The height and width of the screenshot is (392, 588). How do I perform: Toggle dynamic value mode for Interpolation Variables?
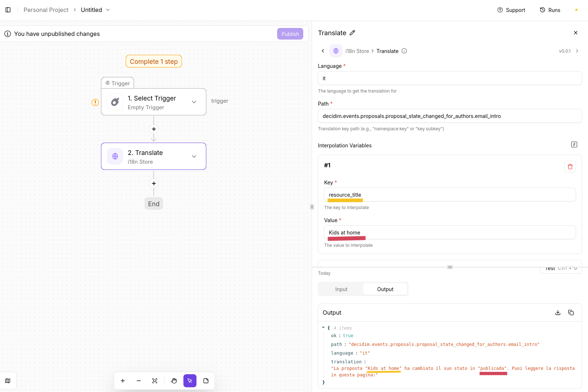574,144
